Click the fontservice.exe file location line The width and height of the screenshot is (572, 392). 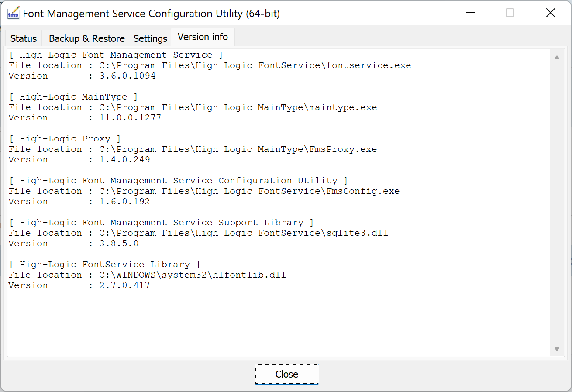210,65
